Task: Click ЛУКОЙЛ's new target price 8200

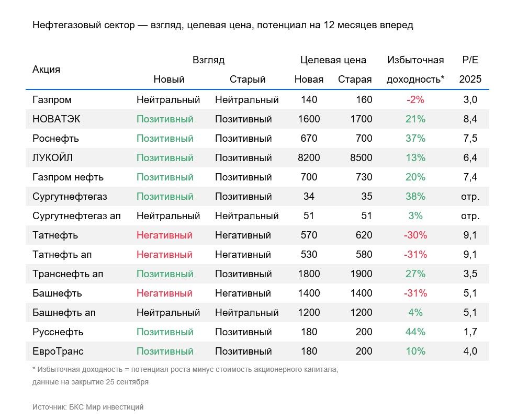Action: [309, 158]
